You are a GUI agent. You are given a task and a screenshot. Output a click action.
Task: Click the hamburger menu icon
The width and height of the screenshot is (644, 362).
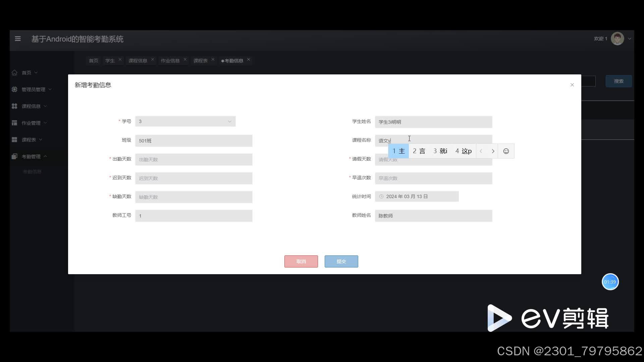click(18, 39)
